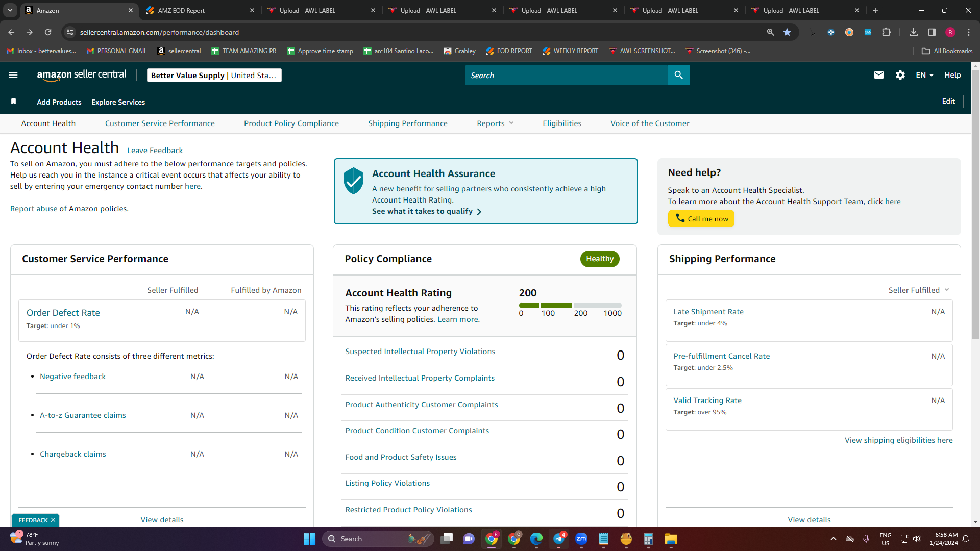Click the FEEDBACK button
This screenshot has height=551, width=980.
(33, 520)
